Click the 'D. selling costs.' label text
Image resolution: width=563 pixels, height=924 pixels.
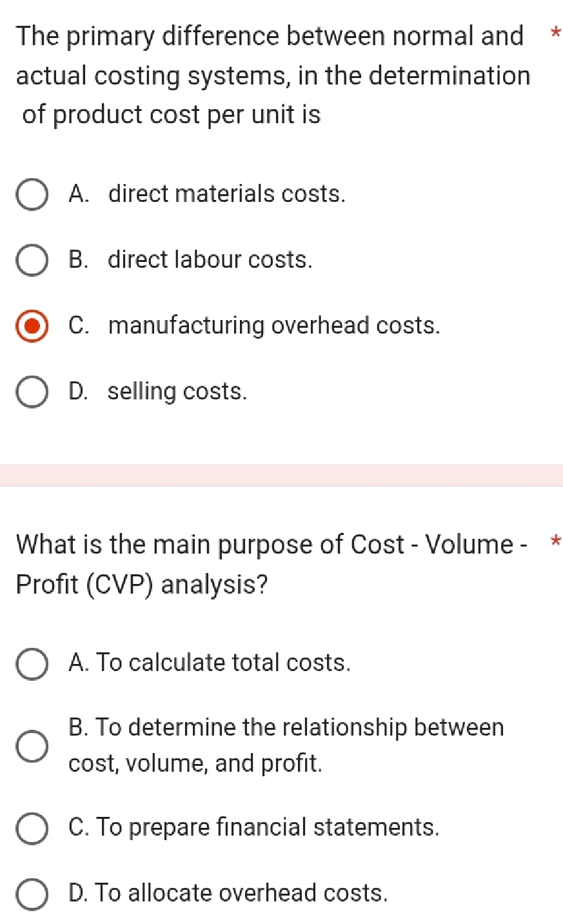coord(157,392)
